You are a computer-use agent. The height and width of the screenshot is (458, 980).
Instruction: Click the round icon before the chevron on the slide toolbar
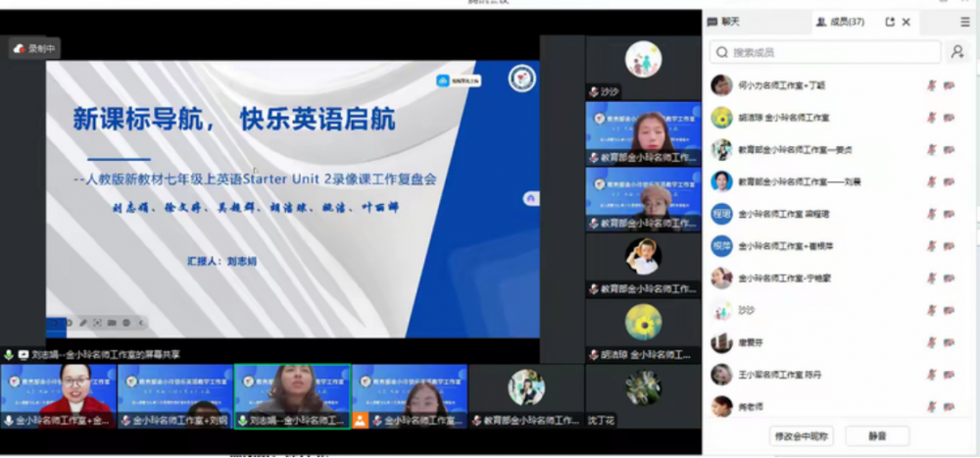(126, 323)
